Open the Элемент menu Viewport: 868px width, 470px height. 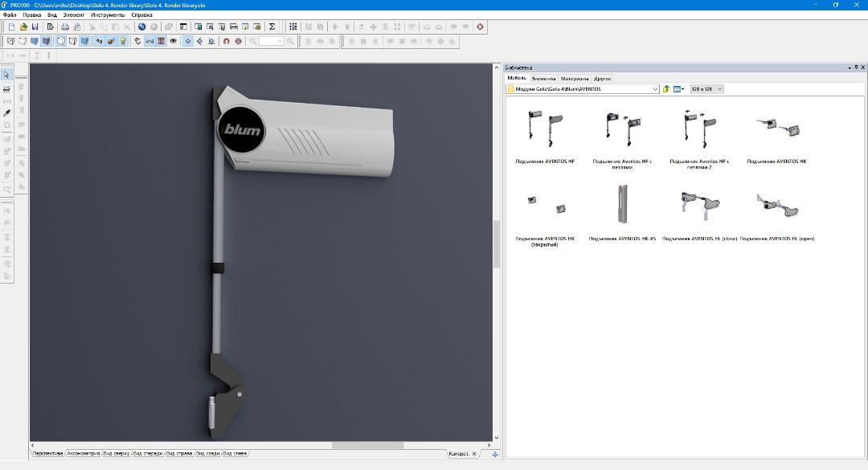click(74, 15)
